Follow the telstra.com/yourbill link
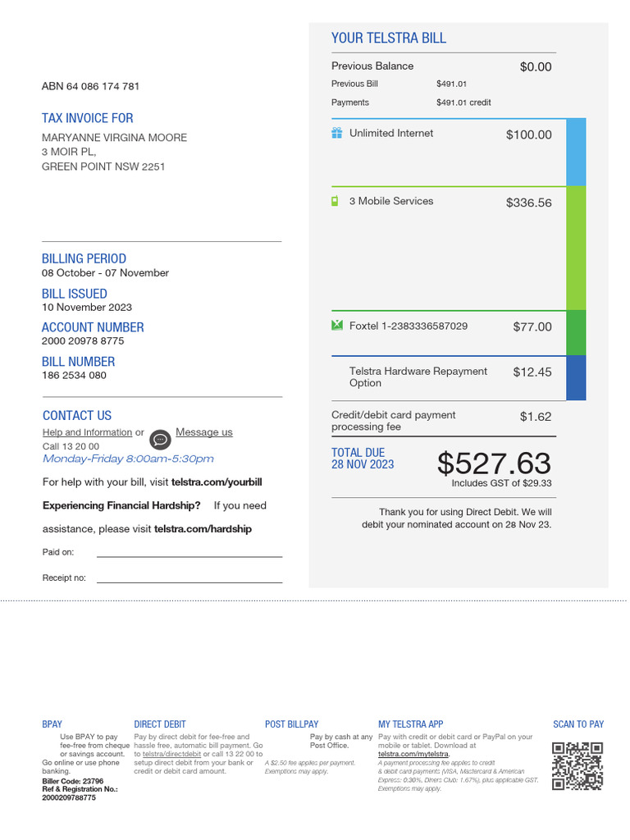This screenshot has height=840, width=630. (217, 482)
